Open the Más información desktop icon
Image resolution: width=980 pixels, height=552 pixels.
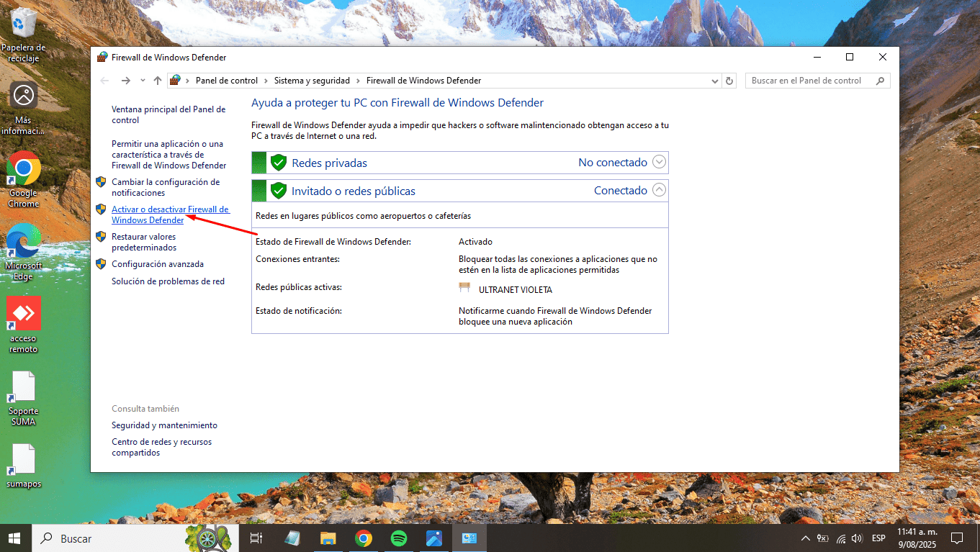24,108
